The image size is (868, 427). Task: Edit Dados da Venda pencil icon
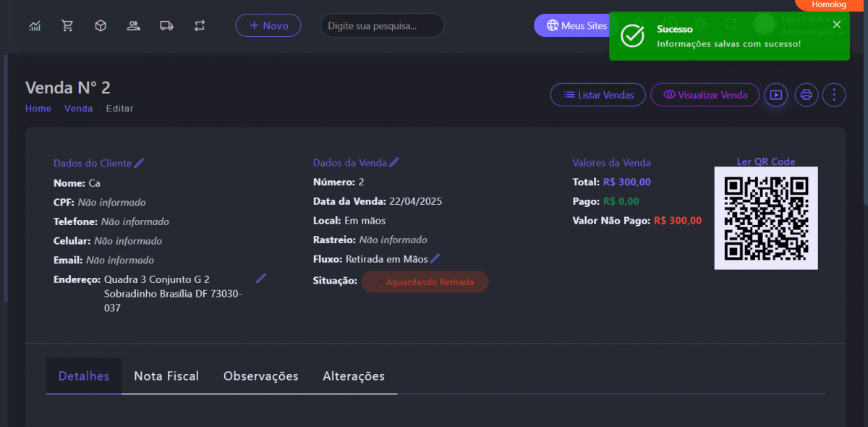(394, 163)
